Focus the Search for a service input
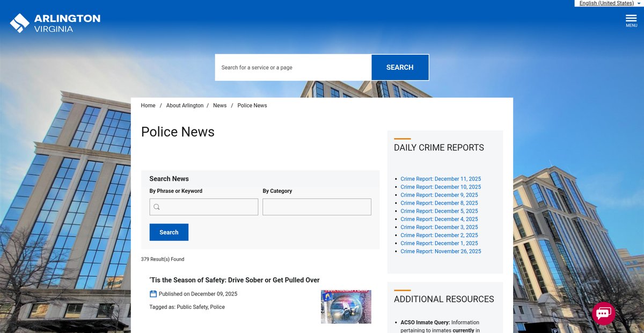Image resolution: width=644 pixels, height=333 pixels. coord(293,68)
